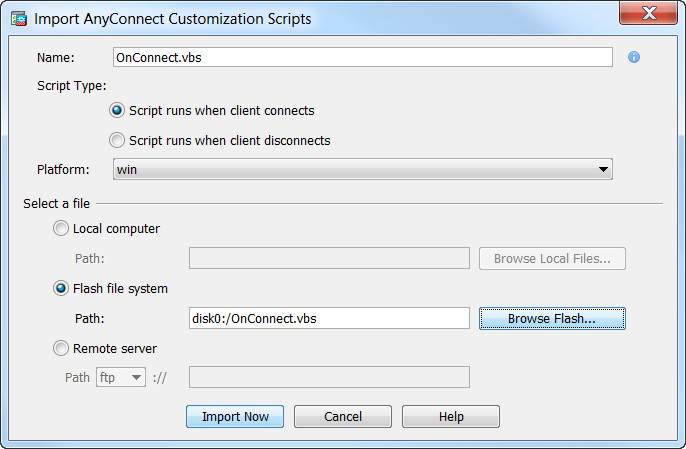Choose the Local computer radio button

click(61, 228)
